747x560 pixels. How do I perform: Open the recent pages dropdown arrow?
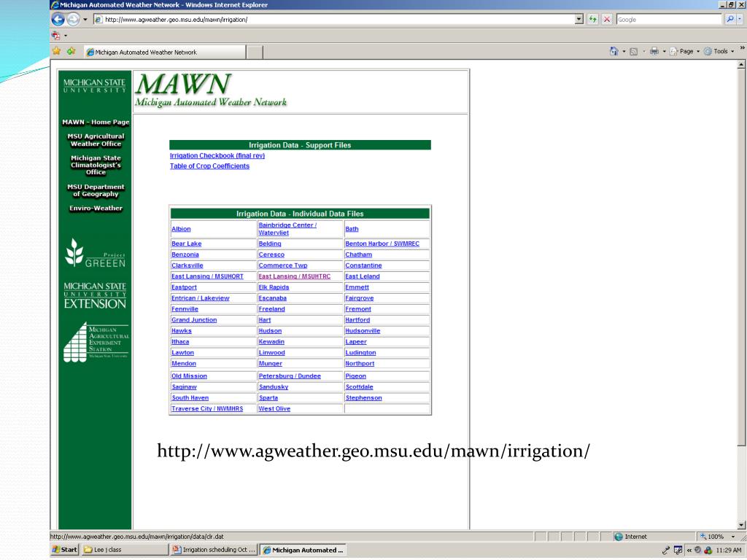[85, 20]
